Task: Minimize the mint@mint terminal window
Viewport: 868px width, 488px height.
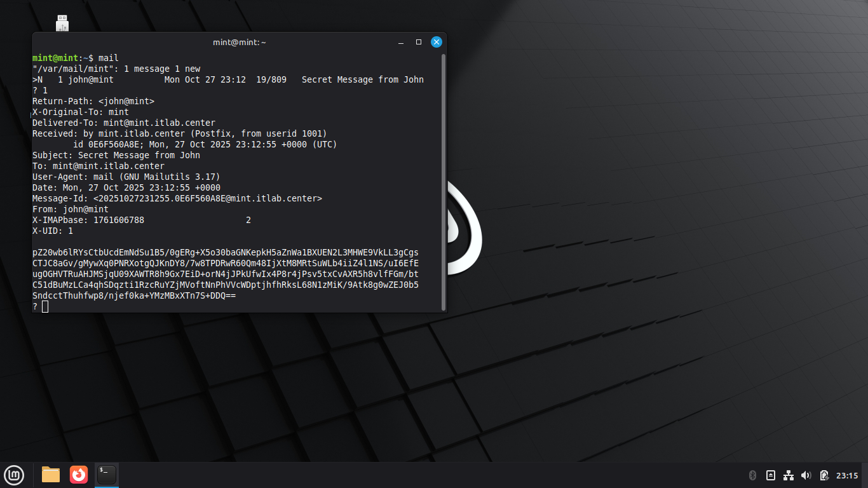Action: coord(401,42)
